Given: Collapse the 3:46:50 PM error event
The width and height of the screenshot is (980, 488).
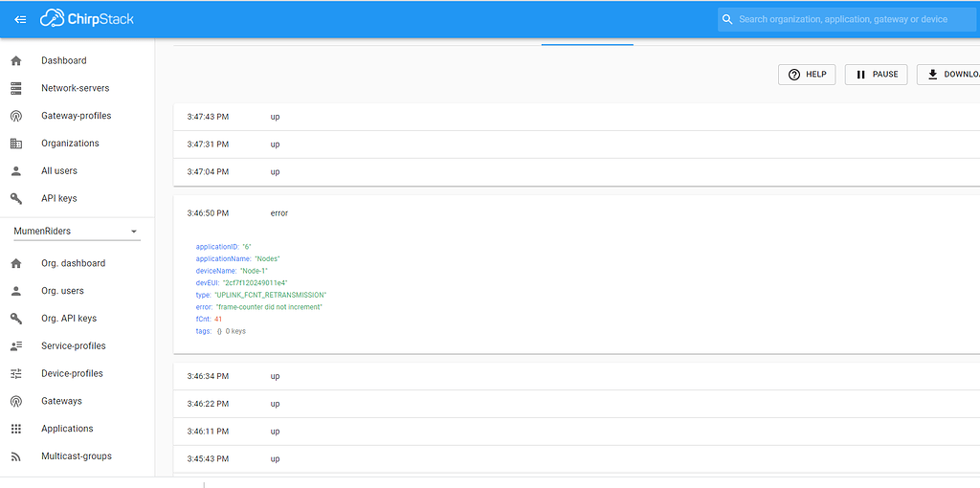Looking at the screenshot, I should (574, 213).
